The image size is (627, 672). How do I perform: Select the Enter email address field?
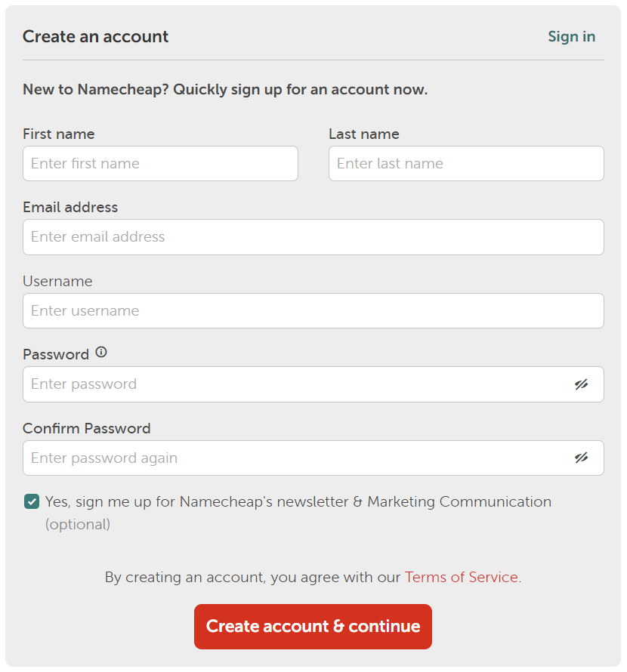coord(313,237)
